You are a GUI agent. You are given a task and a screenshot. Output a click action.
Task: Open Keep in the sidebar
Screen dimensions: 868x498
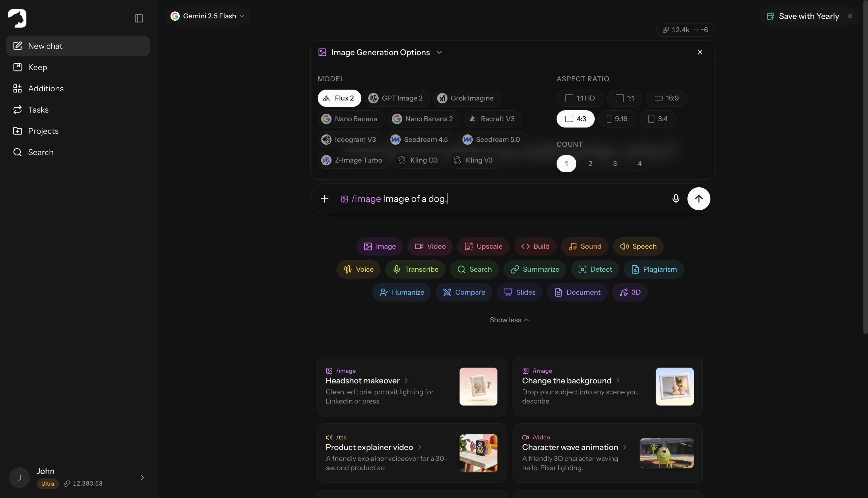[78, 67]
